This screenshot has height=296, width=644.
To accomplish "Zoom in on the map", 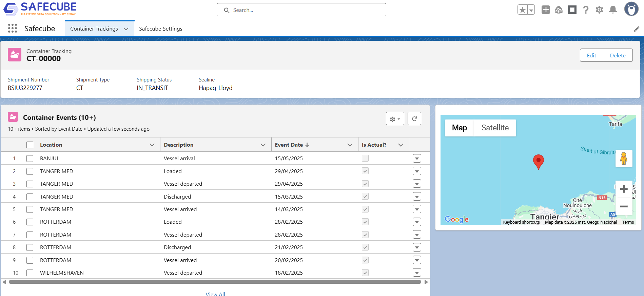I will pos(624,189).
